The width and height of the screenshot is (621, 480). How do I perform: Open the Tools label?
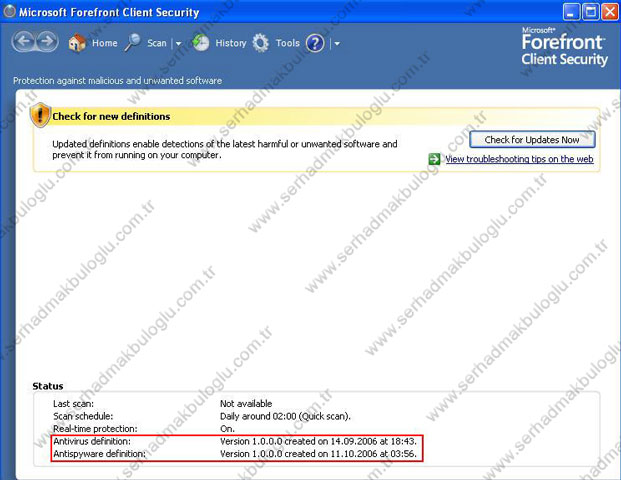(x=288, y=43)
